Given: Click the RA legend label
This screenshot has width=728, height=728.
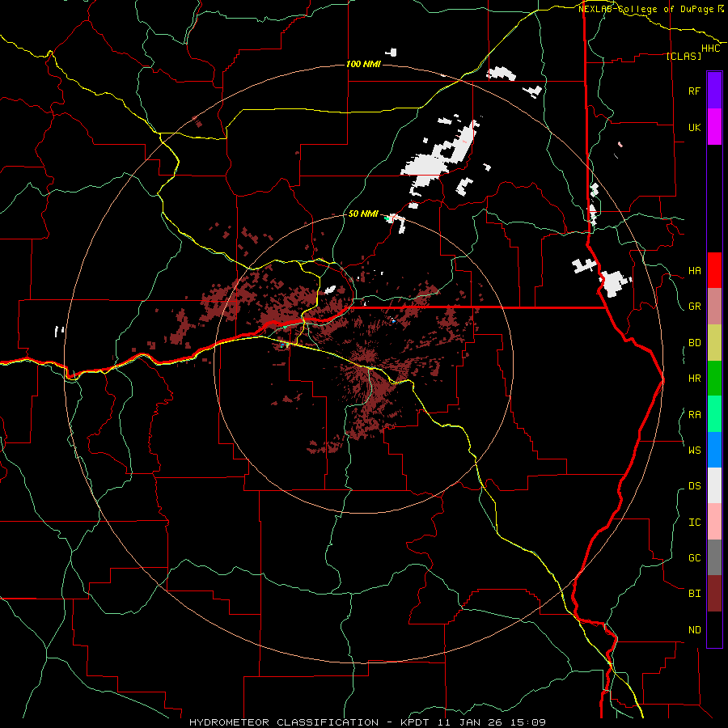Looking at the screenshot, I should (x=694, y=415).
